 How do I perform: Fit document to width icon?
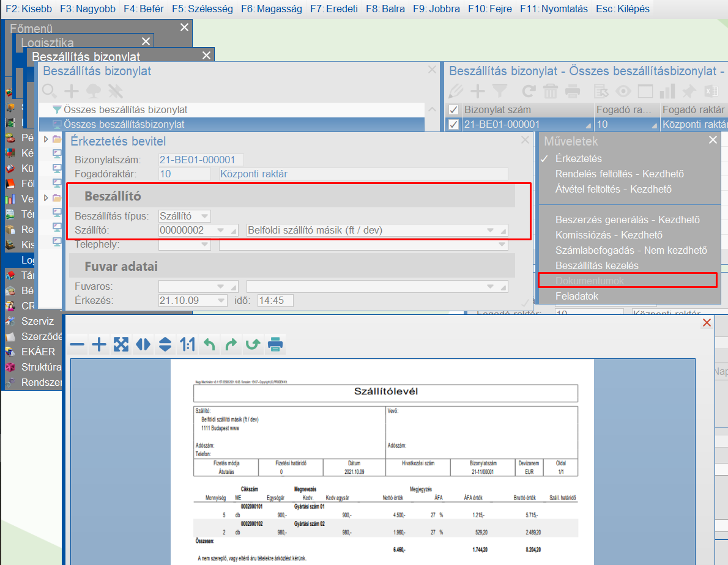pos(143,345)
